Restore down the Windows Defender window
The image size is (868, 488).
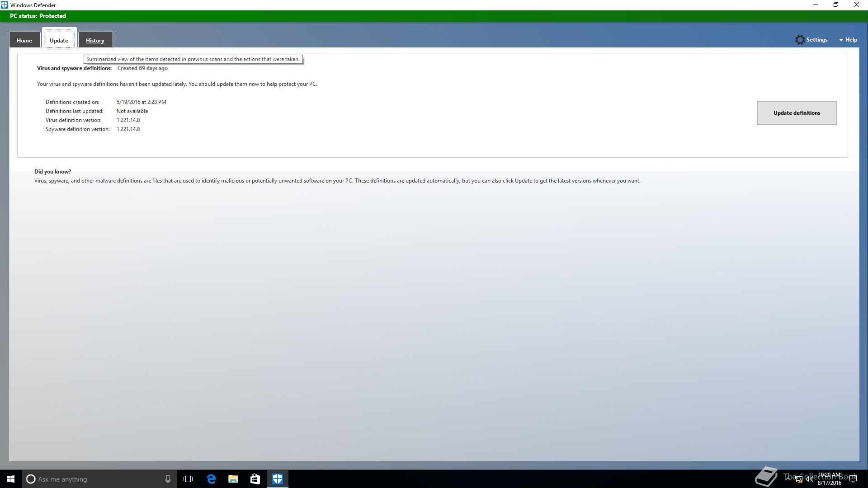[x=836, y=5]
